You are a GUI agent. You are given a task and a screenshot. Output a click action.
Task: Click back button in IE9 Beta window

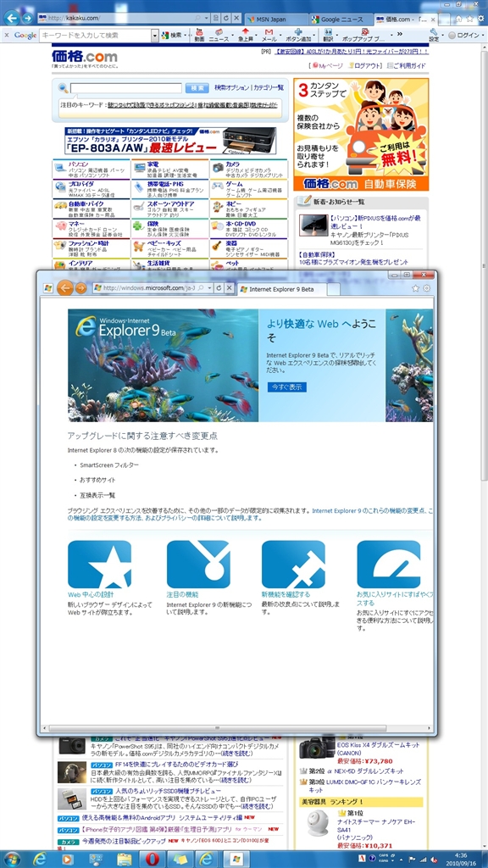coord(64,288)
